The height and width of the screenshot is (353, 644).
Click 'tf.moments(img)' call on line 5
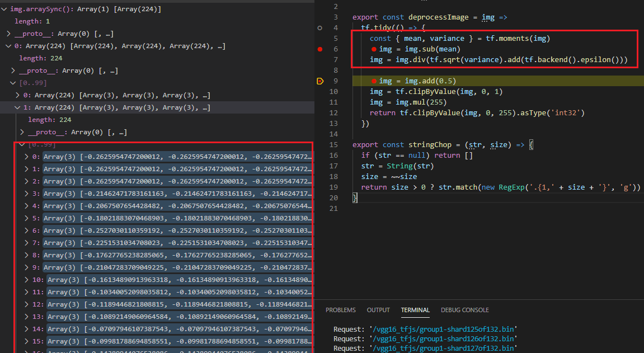(x=518, y=39)
